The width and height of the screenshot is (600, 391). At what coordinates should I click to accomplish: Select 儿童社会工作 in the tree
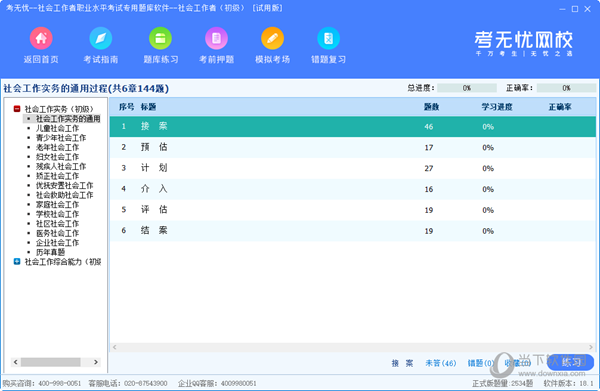click(x=57, y=128)
